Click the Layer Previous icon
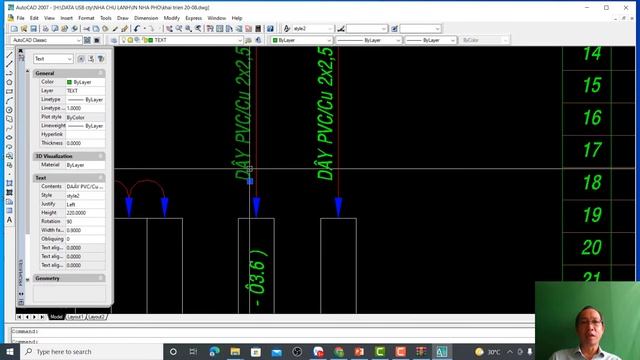 click(x=258, y=40)
